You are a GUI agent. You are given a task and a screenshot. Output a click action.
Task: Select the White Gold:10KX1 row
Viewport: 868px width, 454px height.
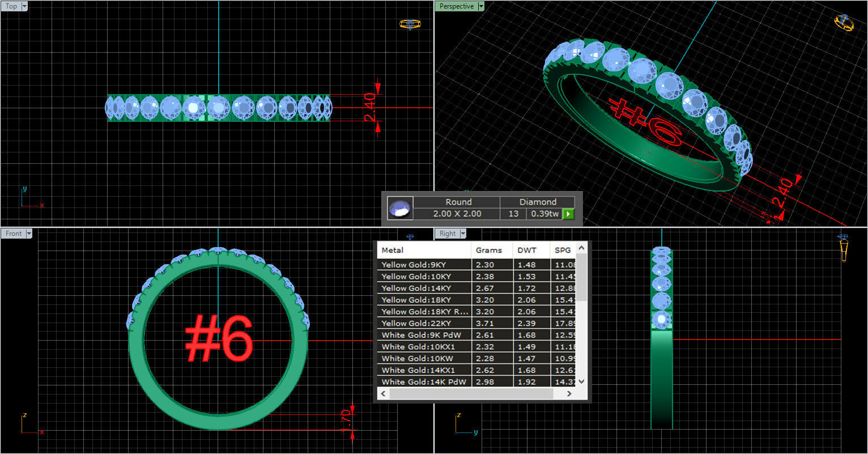click(477, 347)
